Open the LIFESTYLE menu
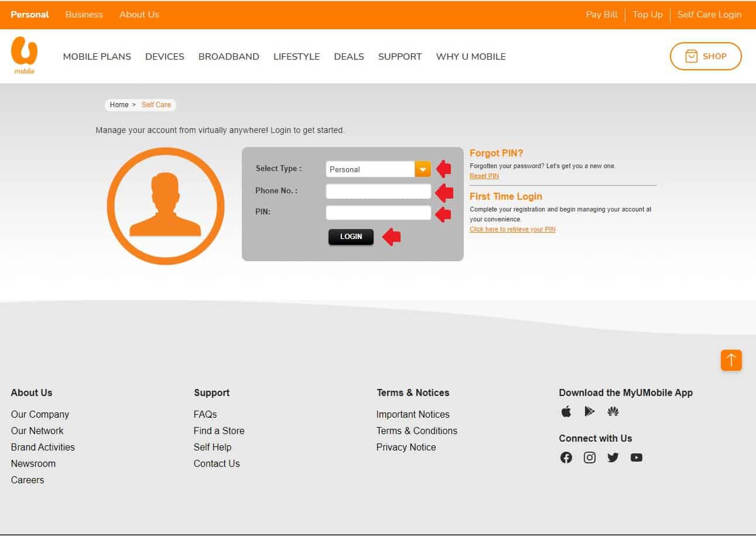 tap(296, 57)
